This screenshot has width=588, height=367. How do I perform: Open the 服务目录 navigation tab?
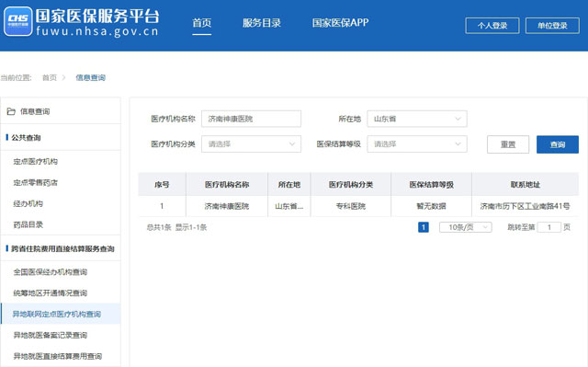pyautogui.click(x=262, y=23)
